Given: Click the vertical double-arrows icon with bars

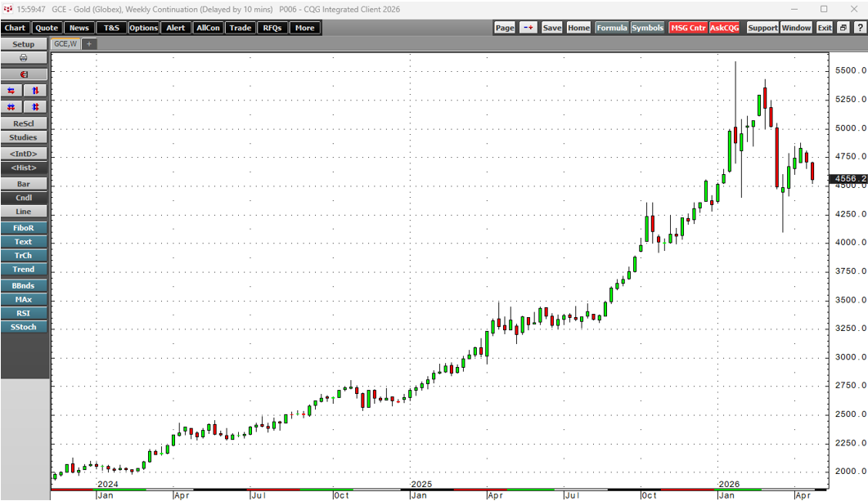Looking at the screenshot, I should (35, 107).
